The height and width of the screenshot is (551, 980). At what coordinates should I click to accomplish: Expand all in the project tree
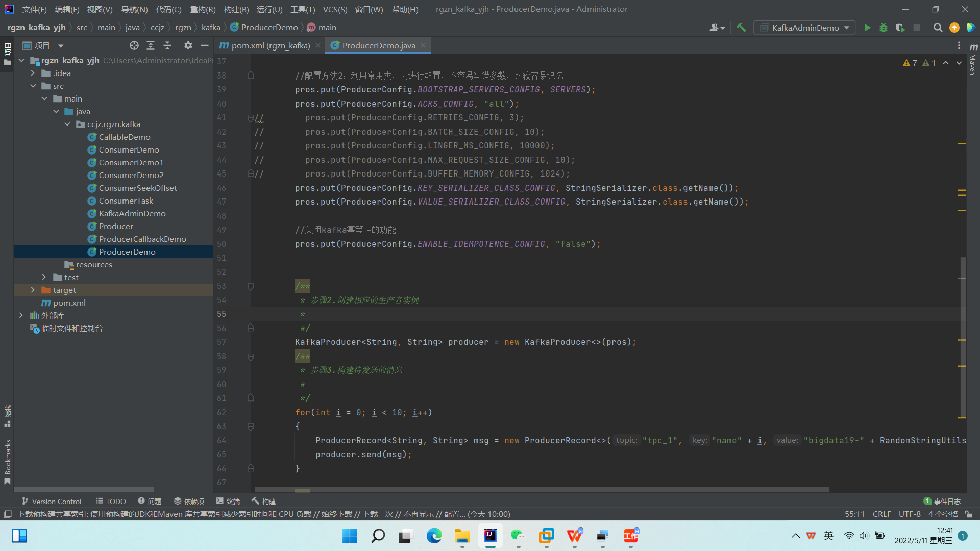point(151,45)
